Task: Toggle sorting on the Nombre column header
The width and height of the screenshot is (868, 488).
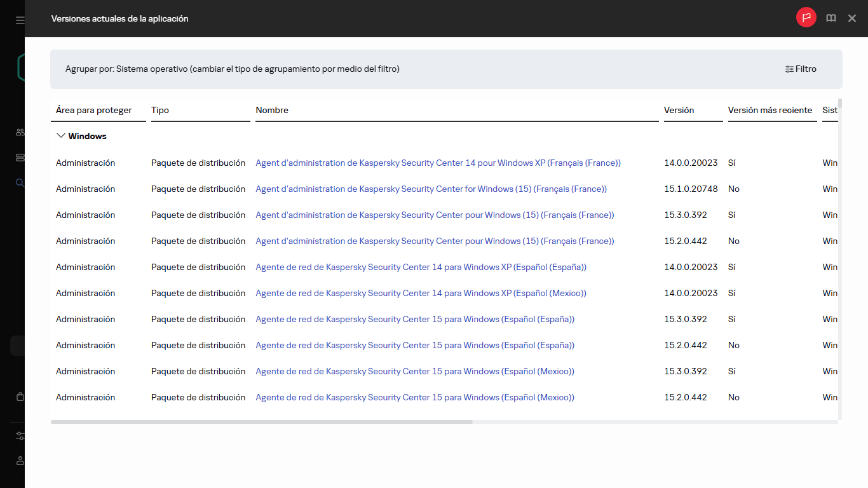Action: pos(272,110)
